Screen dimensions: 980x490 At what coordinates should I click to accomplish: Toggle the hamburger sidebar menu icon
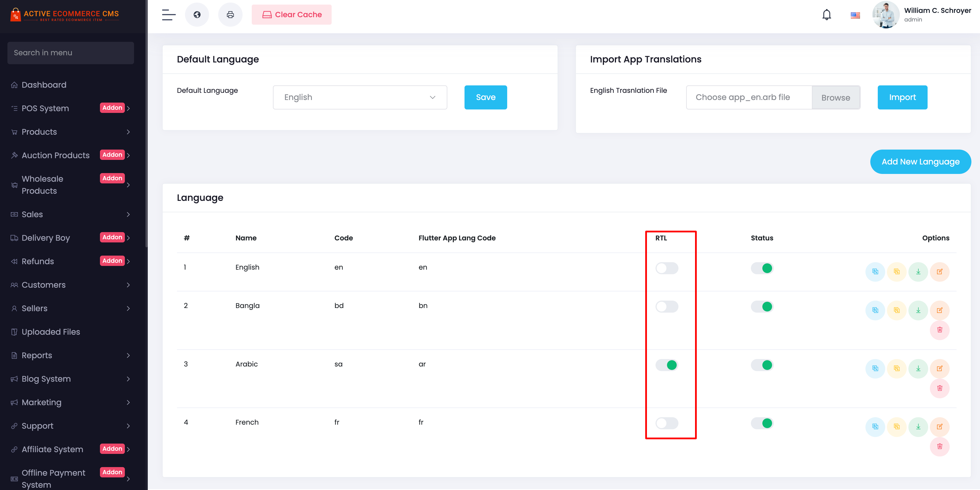(x=168, y=15)
